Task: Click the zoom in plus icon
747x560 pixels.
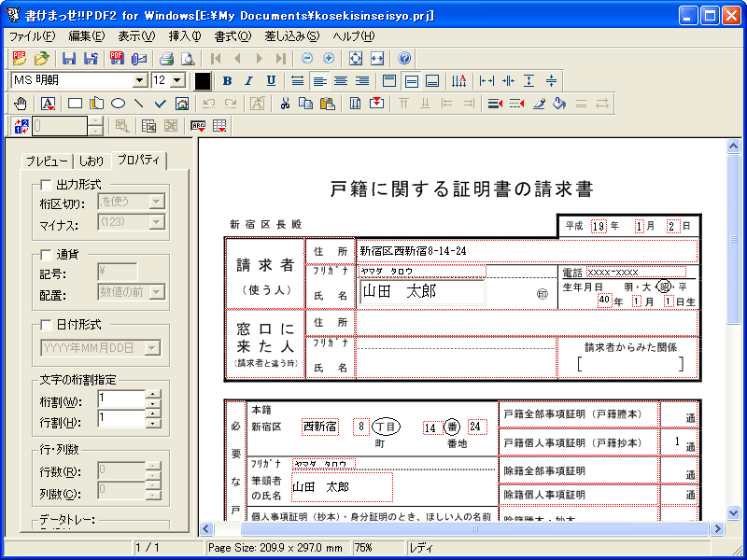Action: pos(329,58)
